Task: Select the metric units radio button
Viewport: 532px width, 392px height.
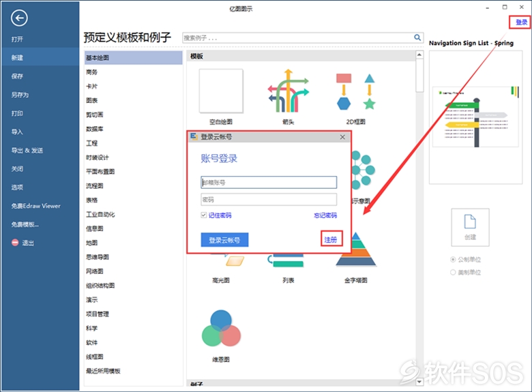Action: click(x=453, y=260)
